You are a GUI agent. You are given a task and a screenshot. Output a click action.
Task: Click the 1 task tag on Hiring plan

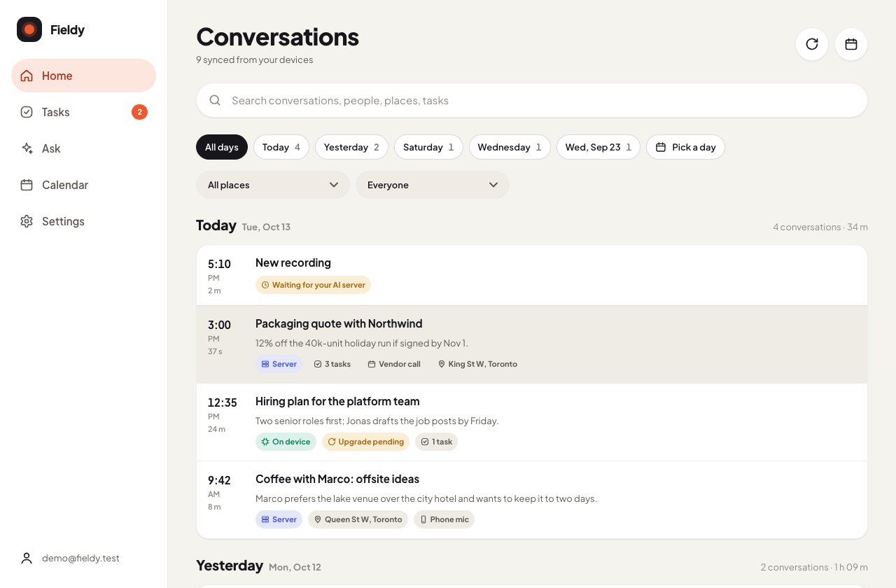tap(436, 442)
